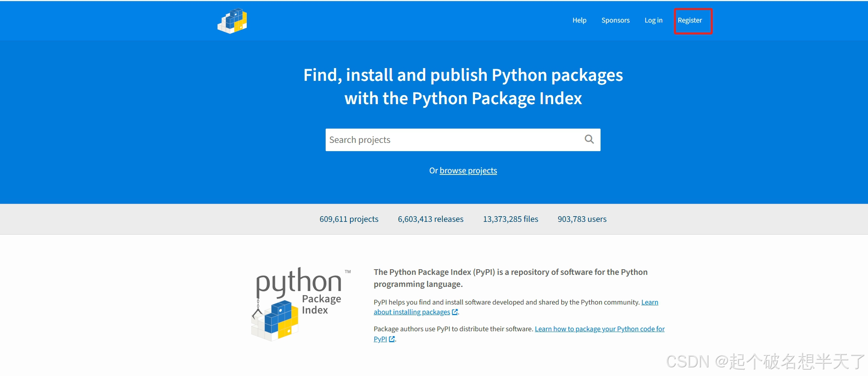Select the '609,611 projects' statistic
Screen dimensions: 868x376
(349, 219)
